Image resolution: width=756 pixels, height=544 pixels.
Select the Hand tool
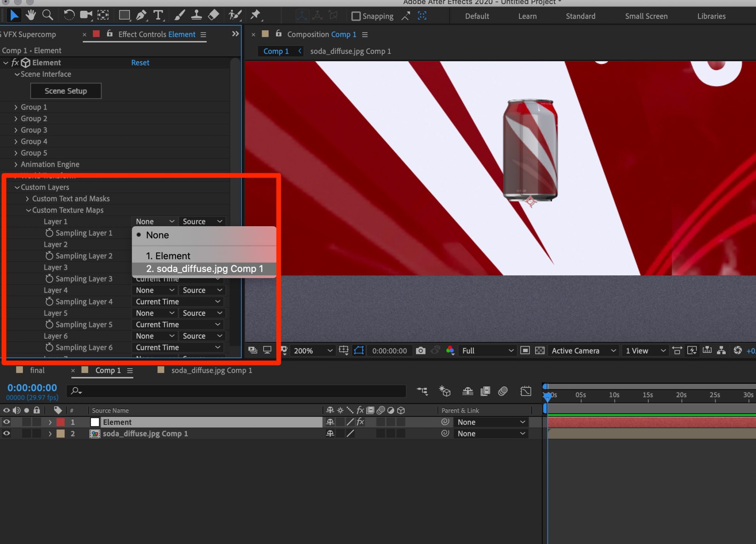(x=31, y=15)
